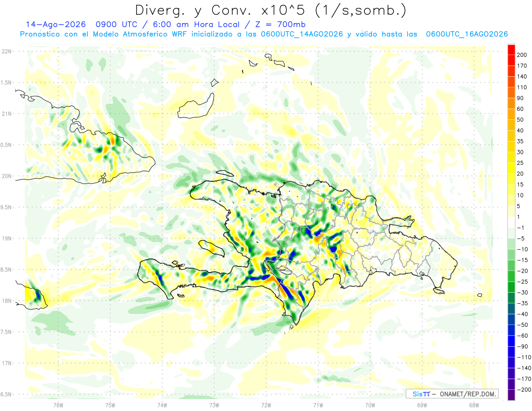The height and width of the screenshot is (411, 532).
Task: Click the "71W" longitude label
Action: [x=318, y=404]
